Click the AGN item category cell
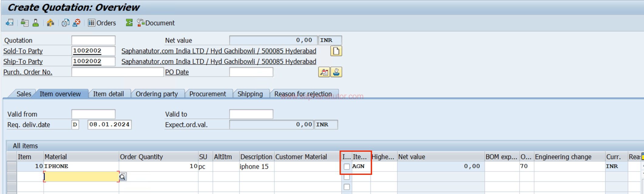Viewport: 644px width, 194px height. (x=361, y=166)
